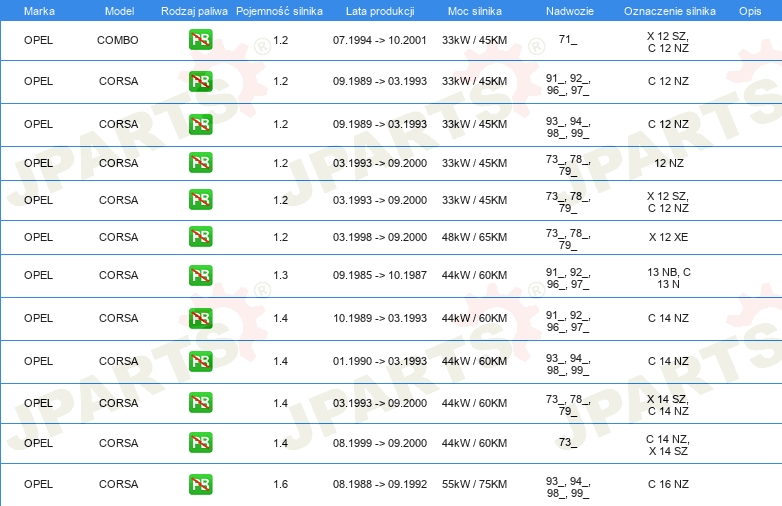The height and width of the screenshot is (506, 782).
Task: Click the fuel icon in the 1.3 CORSA row
Action: click(x=200, y=275)
